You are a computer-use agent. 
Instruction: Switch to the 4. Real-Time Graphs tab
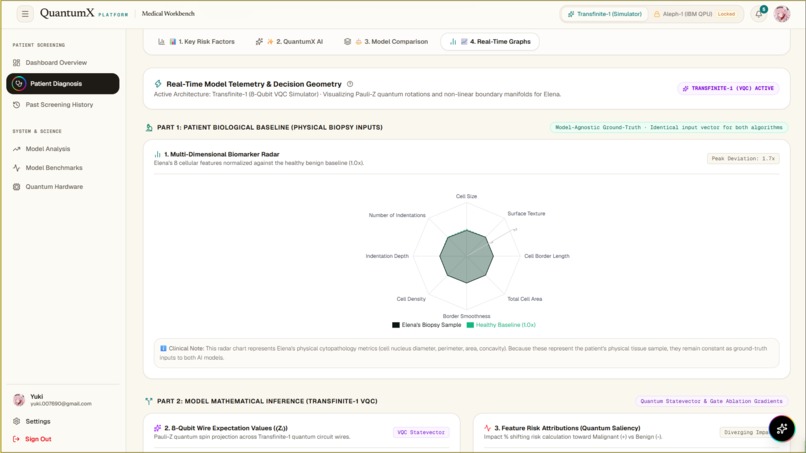click(x=490, y=42)
